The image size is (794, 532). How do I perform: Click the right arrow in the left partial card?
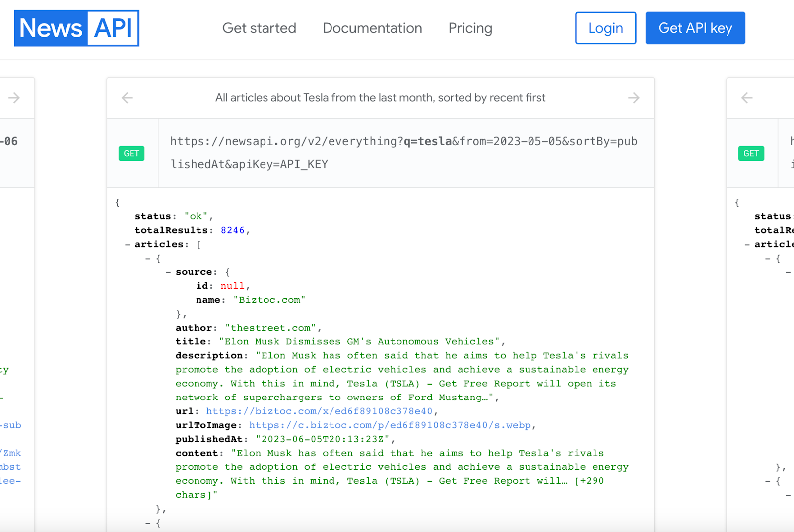pos(14,98)
